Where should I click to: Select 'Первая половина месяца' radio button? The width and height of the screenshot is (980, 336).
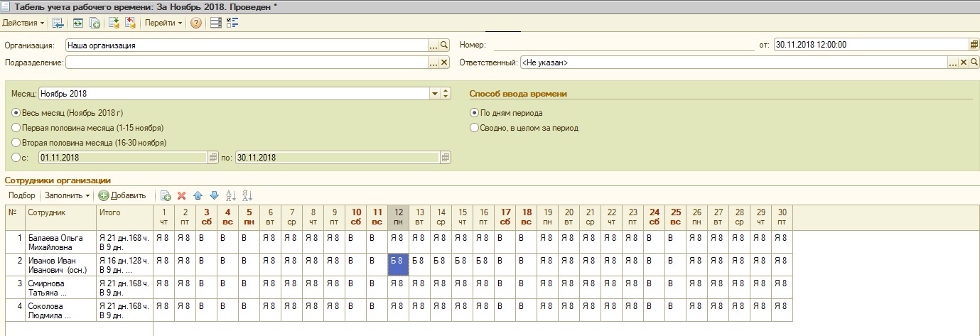16,128
